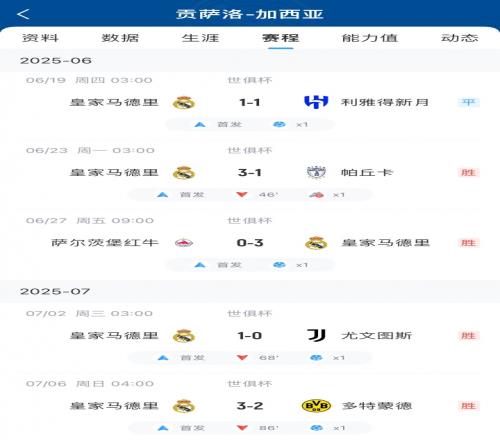
Task: Tap the 尤文图斯 team logo
Action: [316, 335]
